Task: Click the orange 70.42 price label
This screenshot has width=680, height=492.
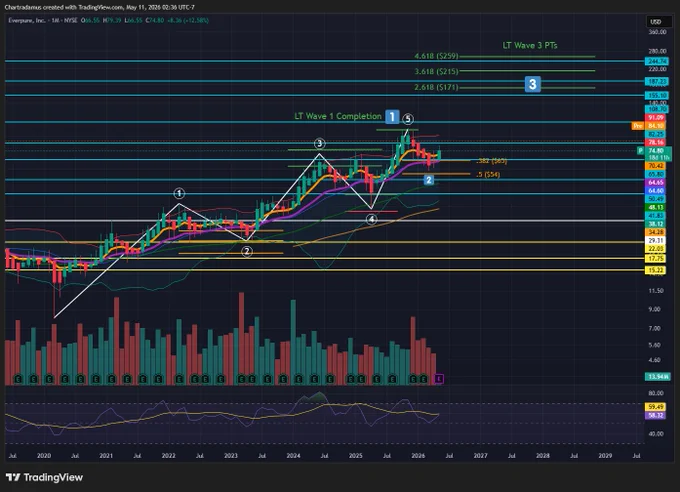Action: [656, 166]
